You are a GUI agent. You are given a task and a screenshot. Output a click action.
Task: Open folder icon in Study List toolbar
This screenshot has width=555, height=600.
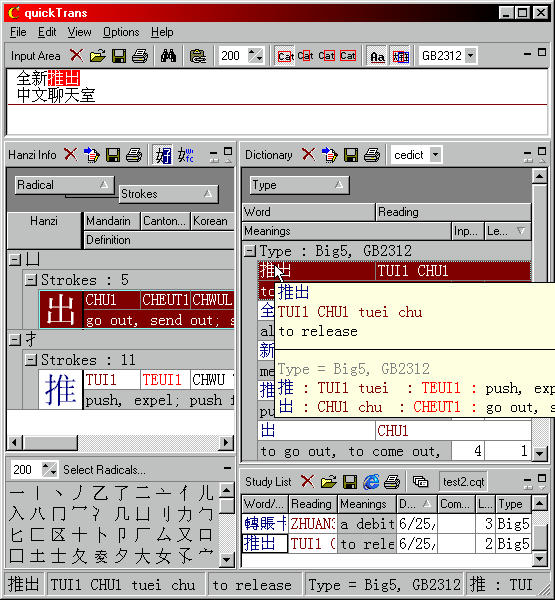point(328,482)
